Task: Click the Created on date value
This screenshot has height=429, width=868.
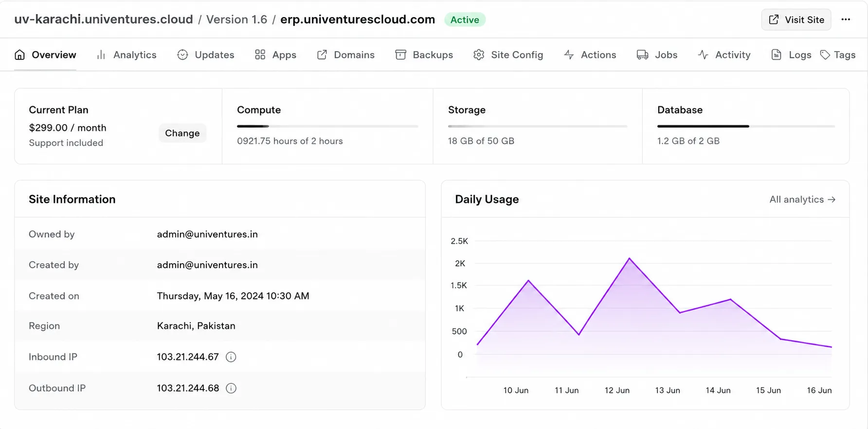Action: (233, 296)
